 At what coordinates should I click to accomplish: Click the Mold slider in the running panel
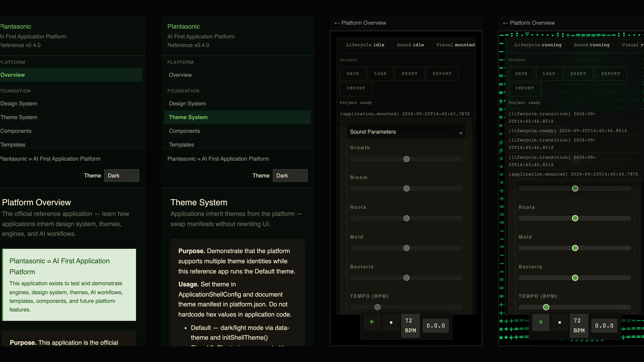(x=575, y=248)
